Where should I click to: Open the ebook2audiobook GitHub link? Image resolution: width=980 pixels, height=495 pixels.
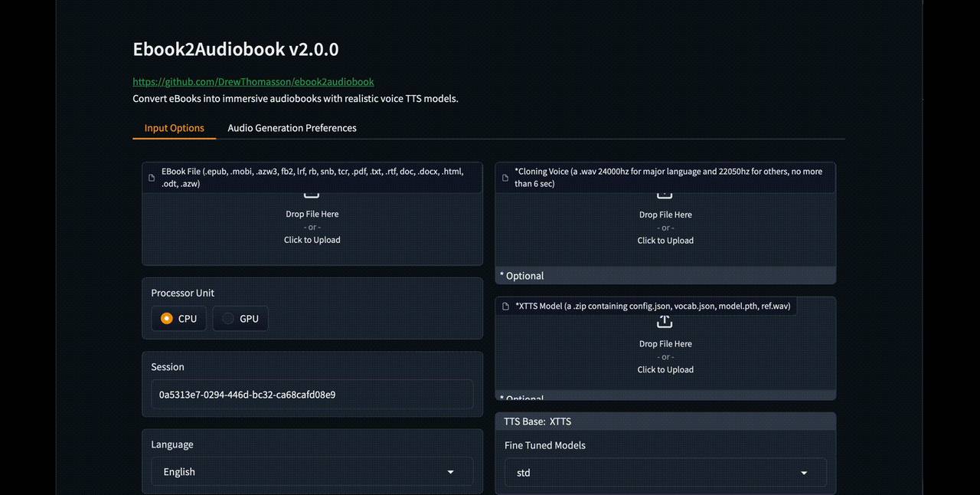[253, 82]
